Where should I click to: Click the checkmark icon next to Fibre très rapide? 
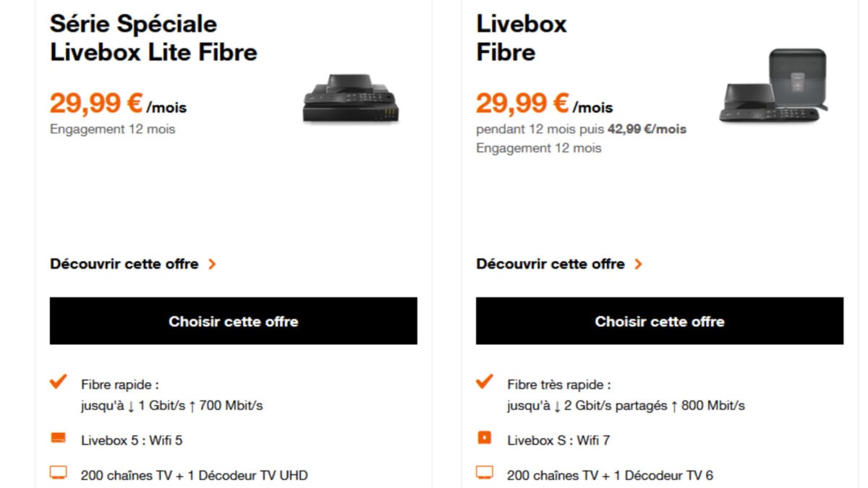[x=484, y=381]
